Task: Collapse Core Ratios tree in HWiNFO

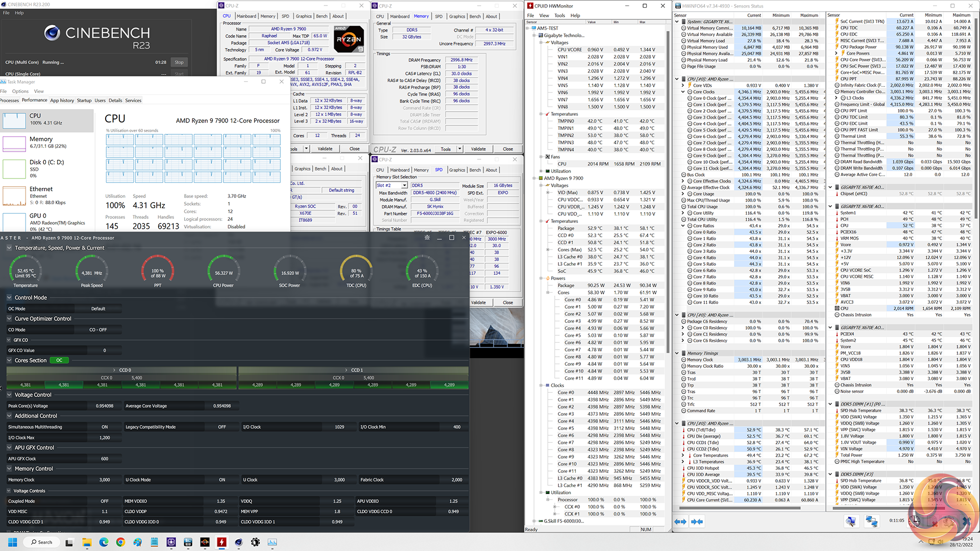Action: point(683,226)
